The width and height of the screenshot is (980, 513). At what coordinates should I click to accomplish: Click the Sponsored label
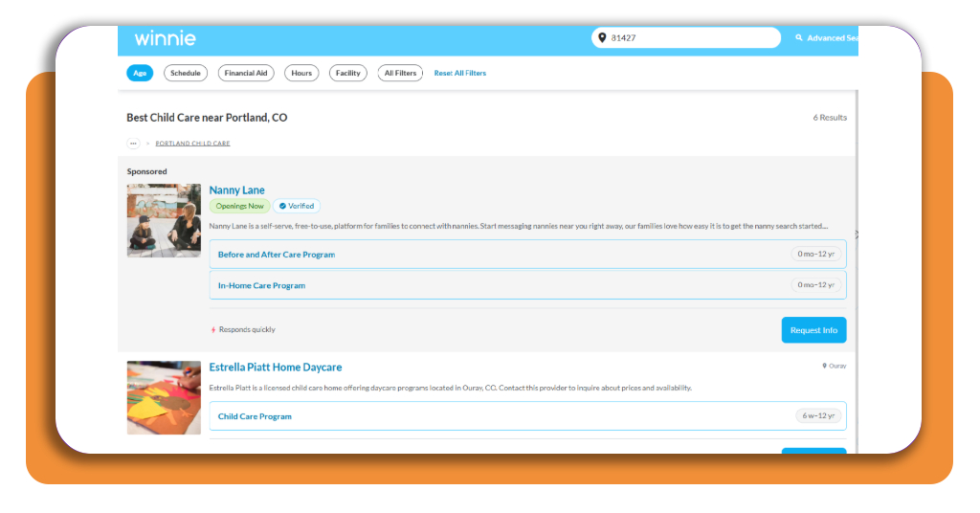[146, 171]
